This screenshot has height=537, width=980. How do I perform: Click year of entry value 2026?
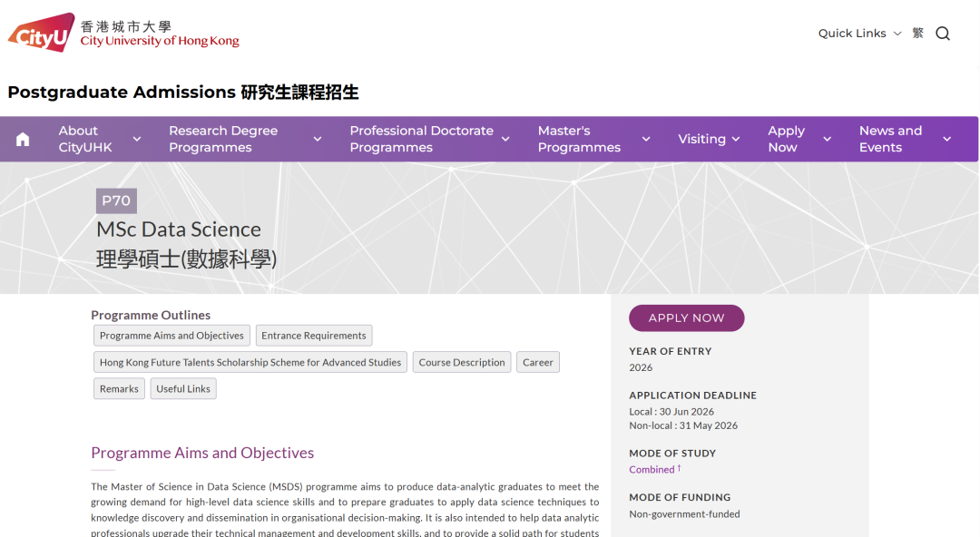tap(641, 367)
